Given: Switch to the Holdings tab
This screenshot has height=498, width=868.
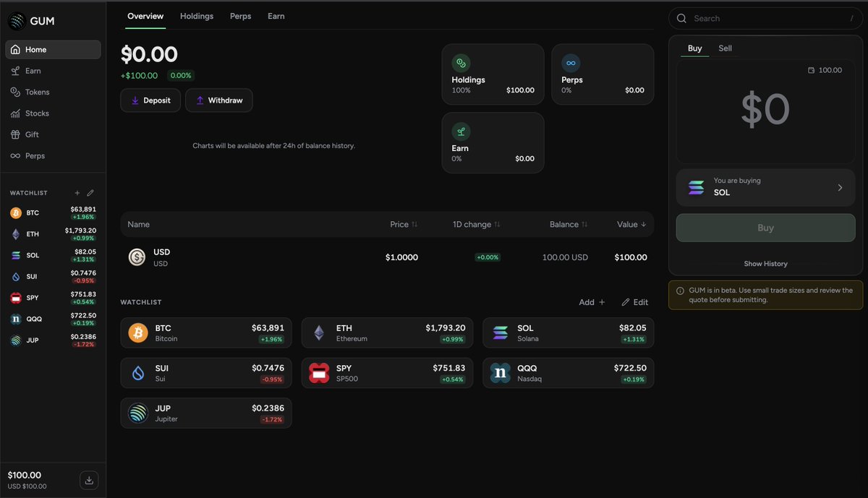Looking at the screenshot, I should tap(197, 16).
